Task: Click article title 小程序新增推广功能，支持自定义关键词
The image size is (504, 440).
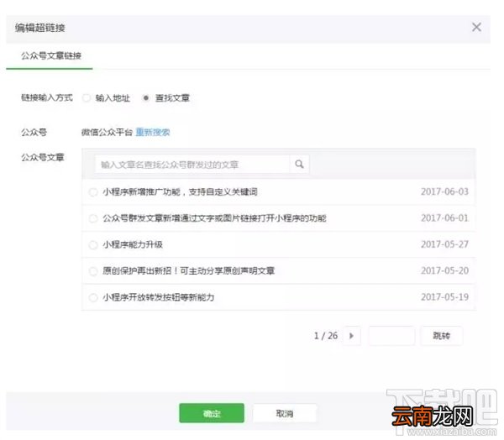Action: pyautogui.click(x=180, y=192)
